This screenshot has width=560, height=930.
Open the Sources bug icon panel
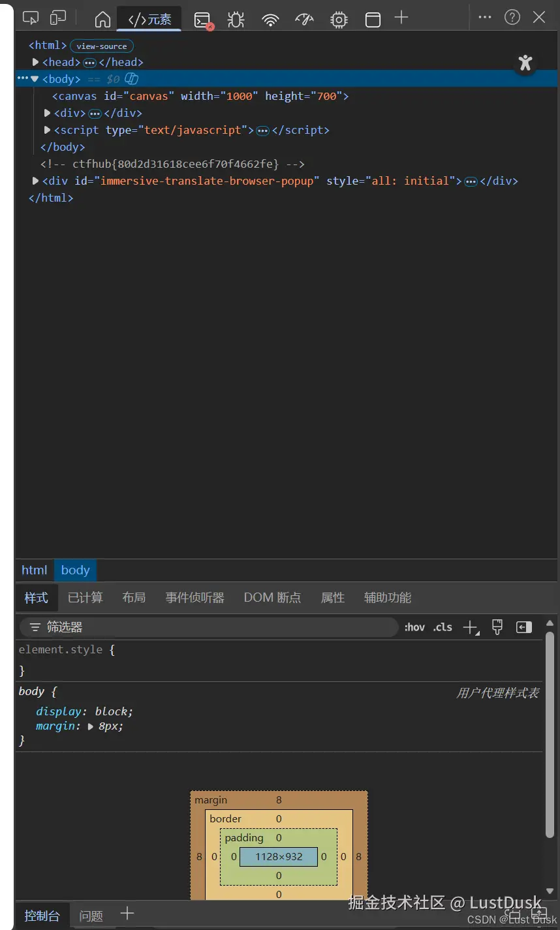coord(236,20)
